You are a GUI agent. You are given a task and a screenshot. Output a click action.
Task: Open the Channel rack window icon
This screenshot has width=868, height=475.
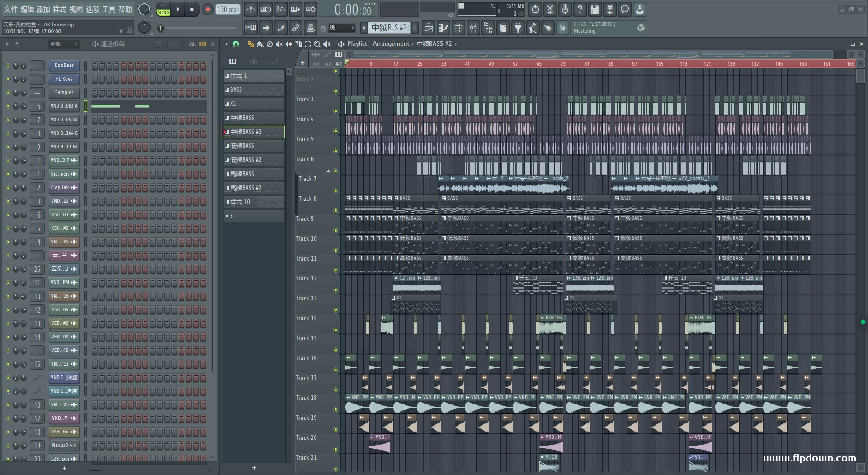pyautogui.click(x=458, y=28)
